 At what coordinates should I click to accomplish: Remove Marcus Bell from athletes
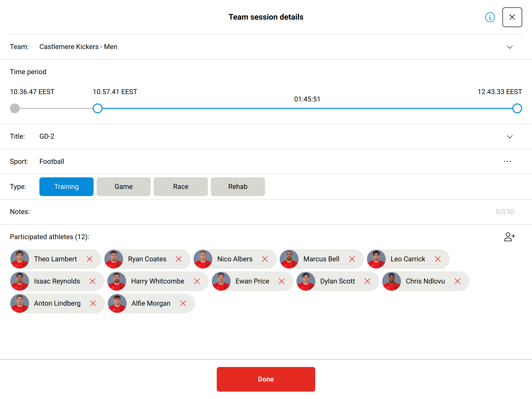tap(352, 259)
